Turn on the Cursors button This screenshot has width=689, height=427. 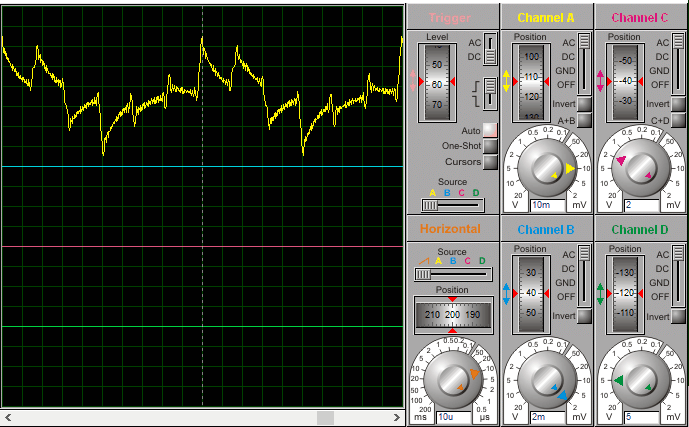point(490,162)
